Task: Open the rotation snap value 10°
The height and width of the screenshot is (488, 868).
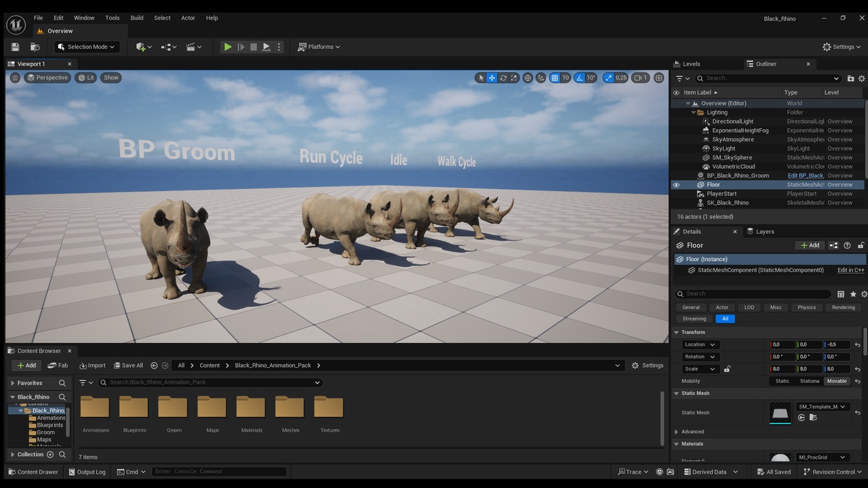Action: 591,78
